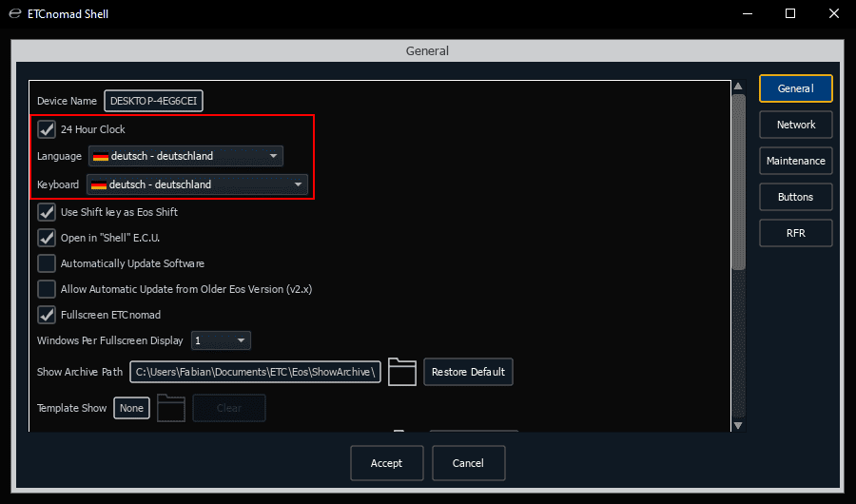Select the RFR tab
Screen dimensions: 856x504
[x=795, y=233]
